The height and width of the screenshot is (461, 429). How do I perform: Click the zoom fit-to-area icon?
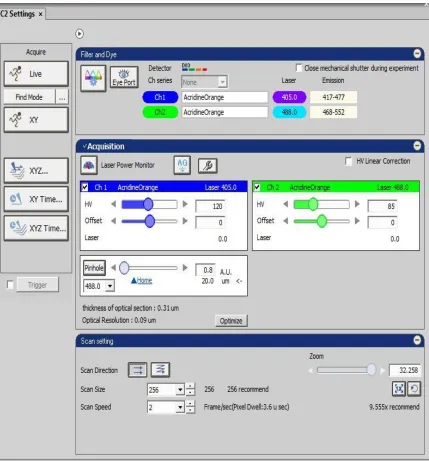tap(399, 389)
